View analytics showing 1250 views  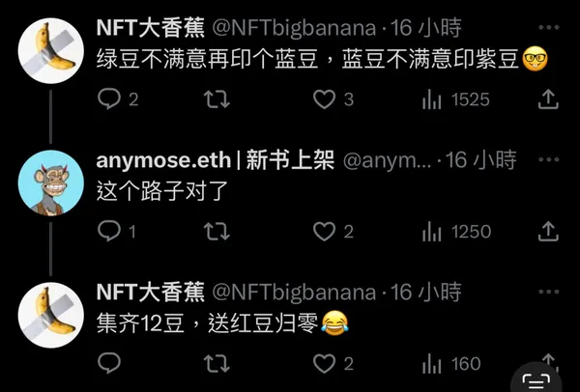coord(456,232)
